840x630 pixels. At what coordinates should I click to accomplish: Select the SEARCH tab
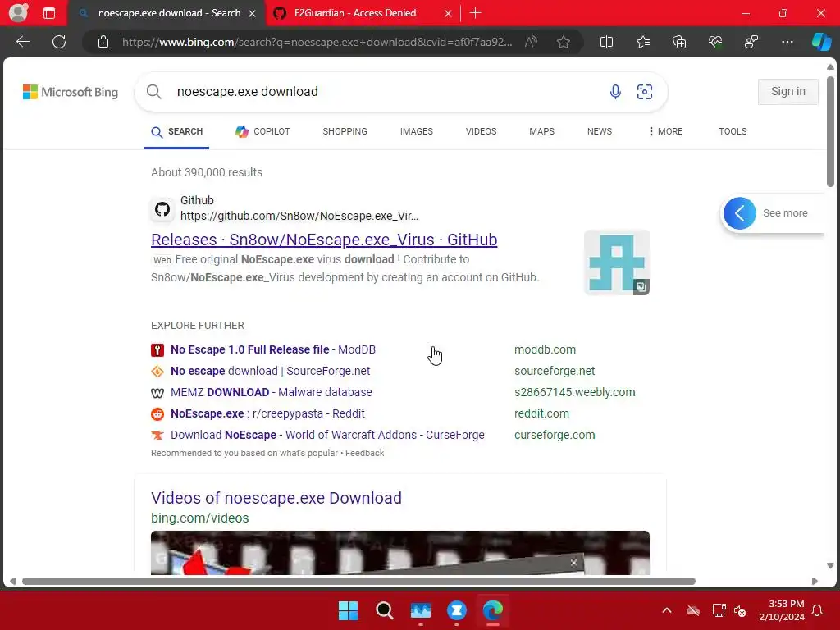tap(177, 131)
